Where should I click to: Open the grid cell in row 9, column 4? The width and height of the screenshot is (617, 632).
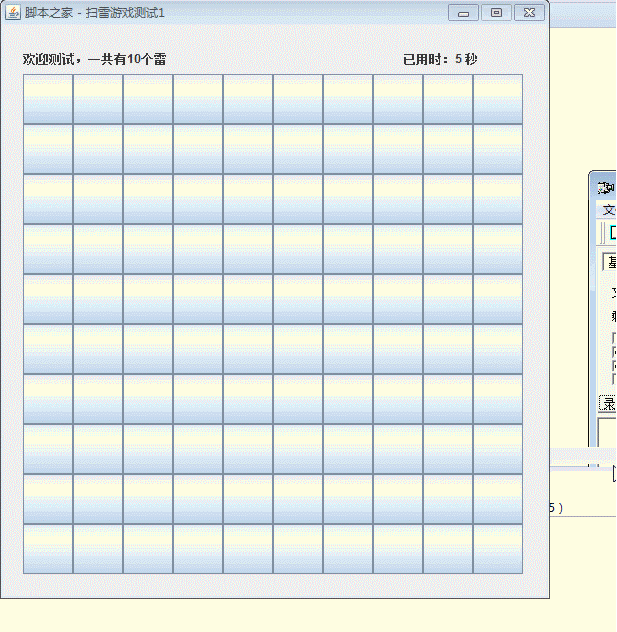[x=198, y=499]
